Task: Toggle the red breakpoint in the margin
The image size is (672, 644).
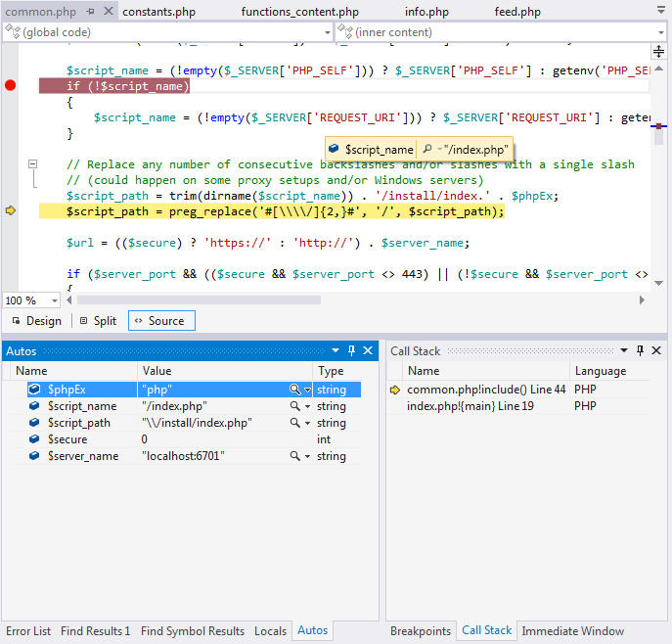Action: point(11,85)
